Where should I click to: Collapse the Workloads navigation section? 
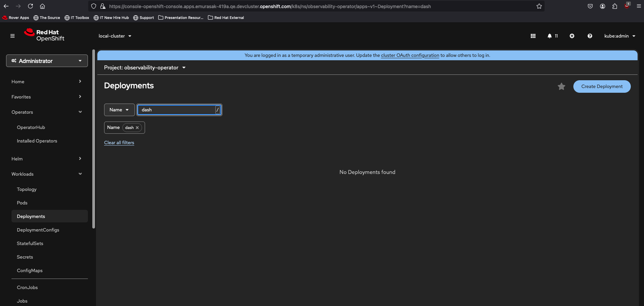point(47,174)
